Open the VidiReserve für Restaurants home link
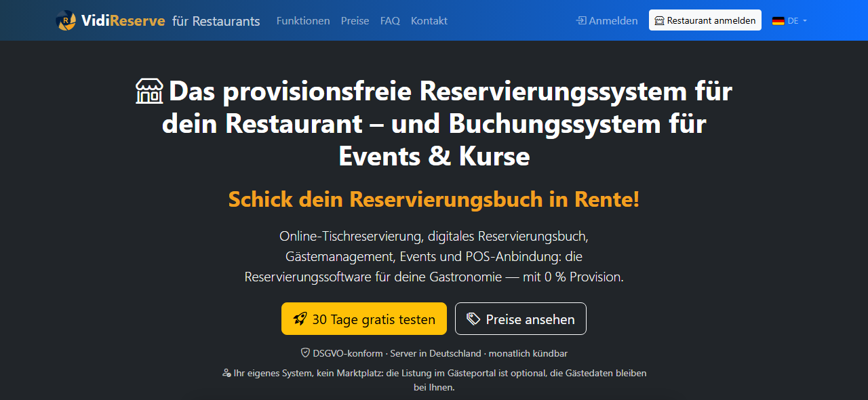Screen dimensions: 868x400 [158, 20]
